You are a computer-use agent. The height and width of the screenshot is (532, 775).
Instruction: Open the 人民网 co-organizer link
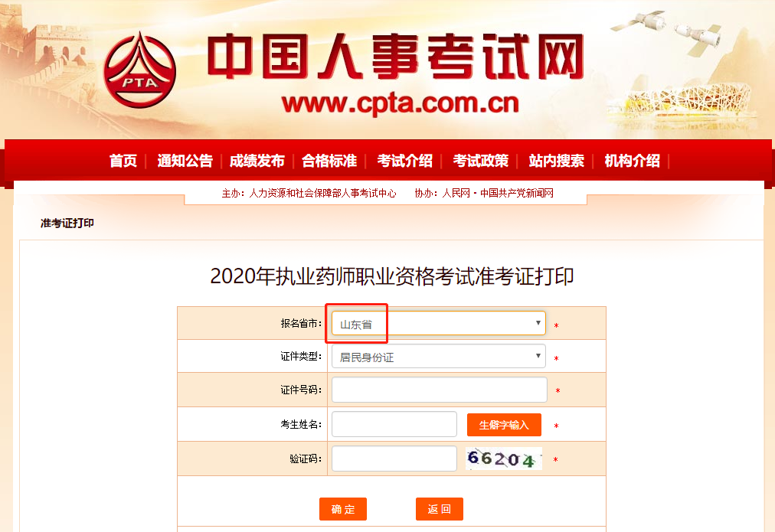coord(456,193)
